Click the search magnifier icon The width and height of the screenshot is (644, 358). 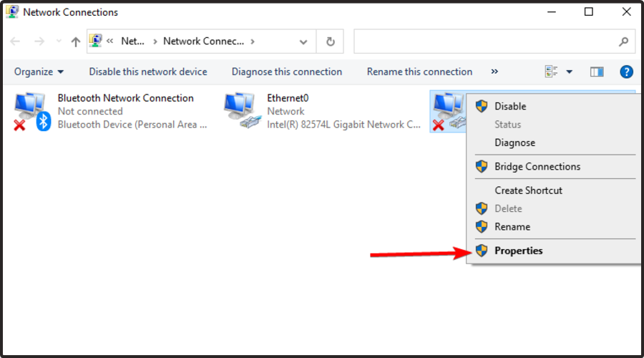623,42
